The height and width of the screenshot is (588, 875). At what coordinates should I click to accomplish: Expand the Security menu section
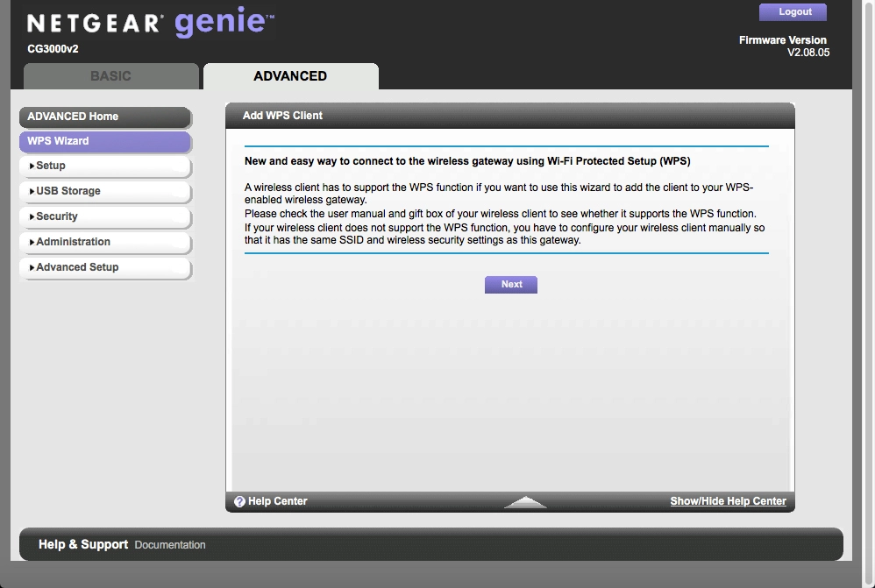click(105, 216)
